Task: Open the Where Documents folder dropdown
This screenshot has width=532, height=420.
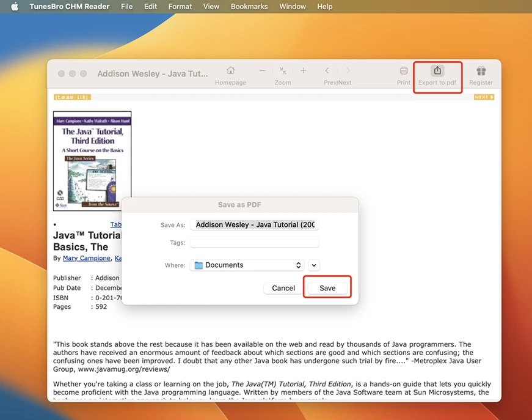Action: [x=247, y=265]
